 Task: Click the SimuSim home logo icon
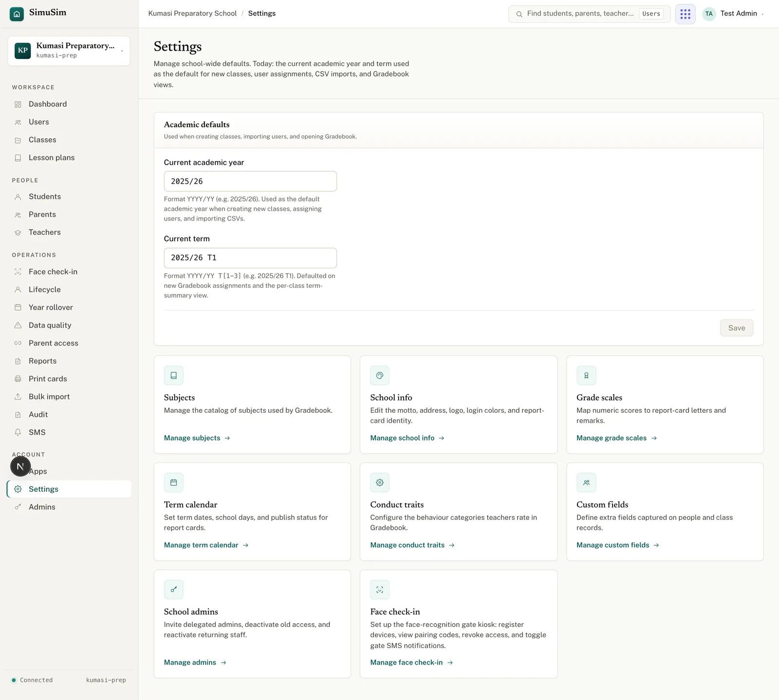click(17, 14)
